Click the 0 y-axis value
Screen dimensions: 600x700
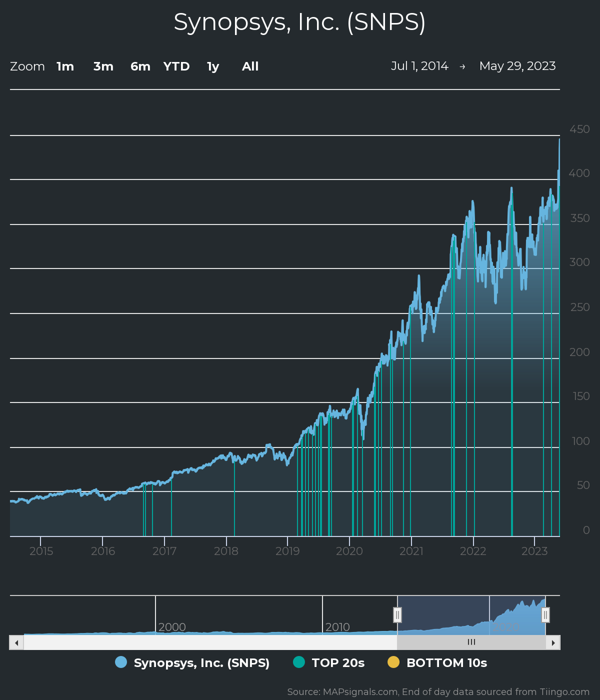[586, 530]
